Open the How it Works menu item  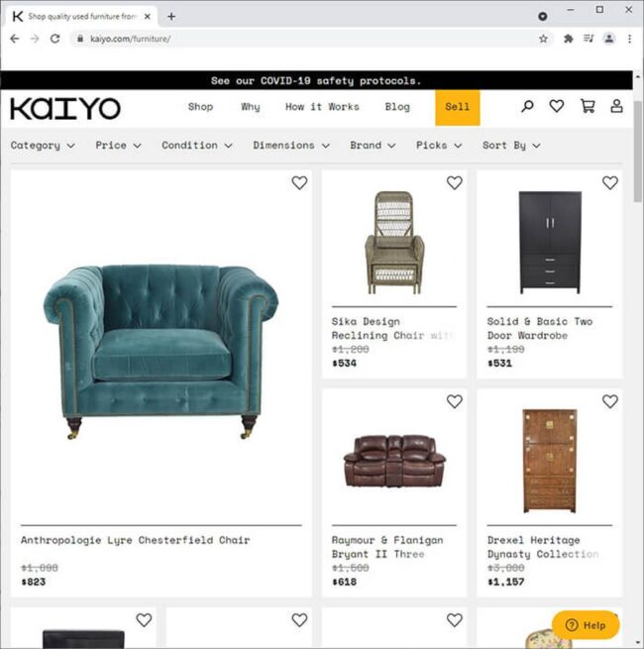point(322,107)
